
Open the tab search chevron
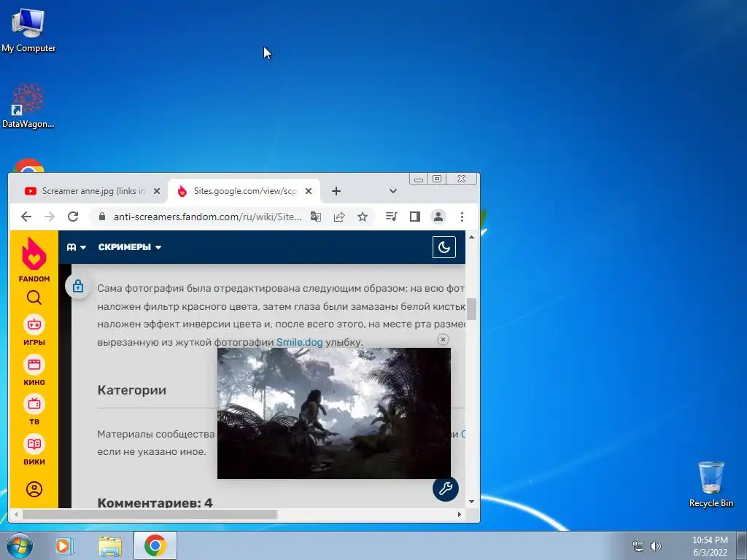[393, 191]
